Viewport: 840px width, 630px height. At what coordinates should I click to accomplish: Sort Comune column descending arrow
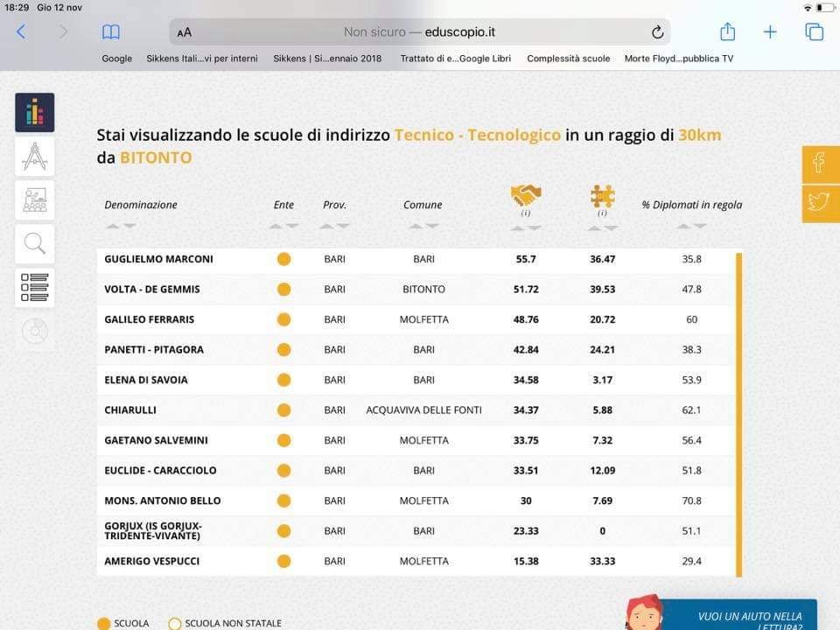[431, 226]
